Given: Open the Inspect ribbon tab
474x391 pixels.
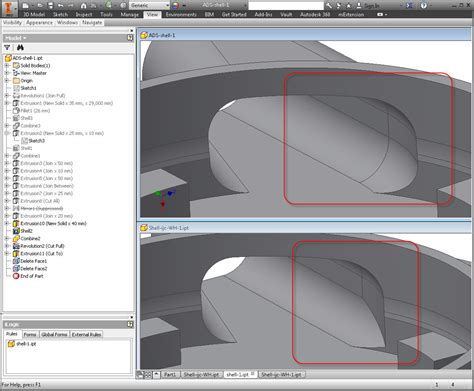Looking at the screenshot, I should tap(84, 15).
